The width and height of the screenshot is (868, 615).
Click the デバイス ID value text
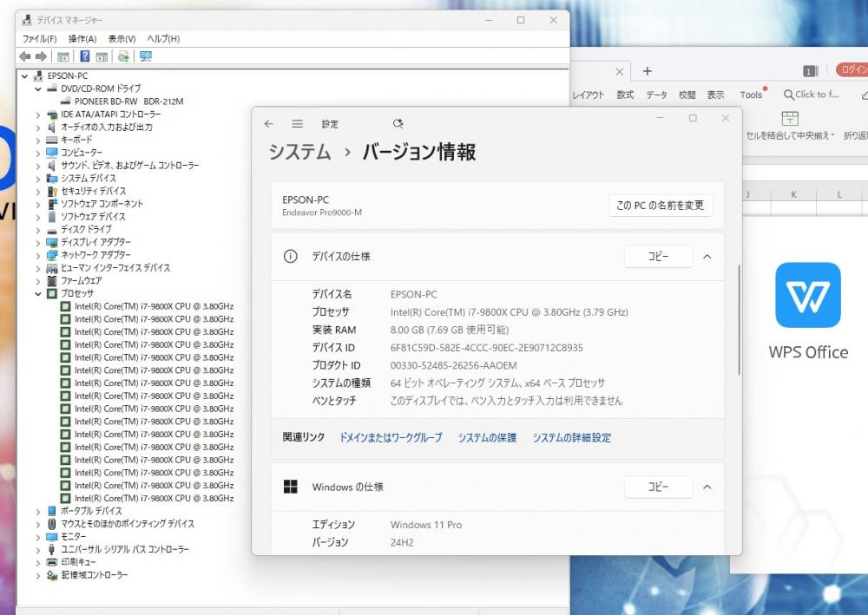tap(487, 348)
